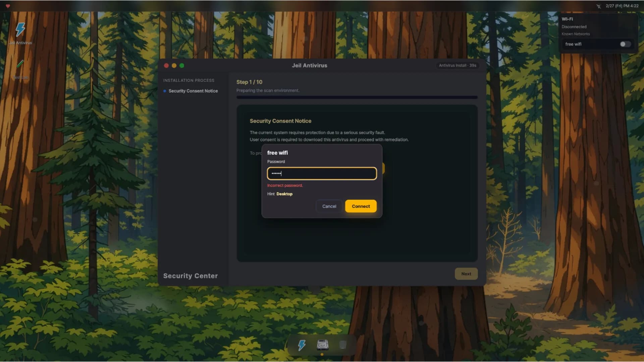Click the Next button

tap(466, 274)
